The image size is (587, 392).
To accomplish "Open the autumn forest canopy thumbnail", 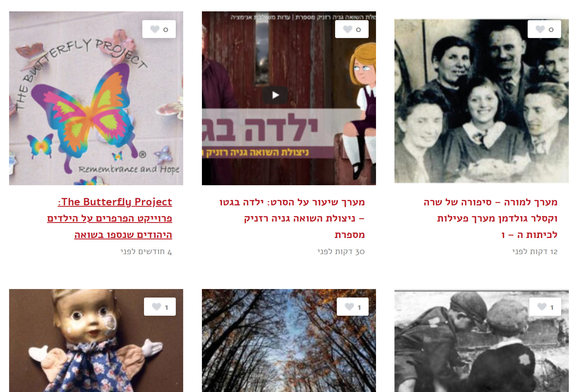I will 289,340.
